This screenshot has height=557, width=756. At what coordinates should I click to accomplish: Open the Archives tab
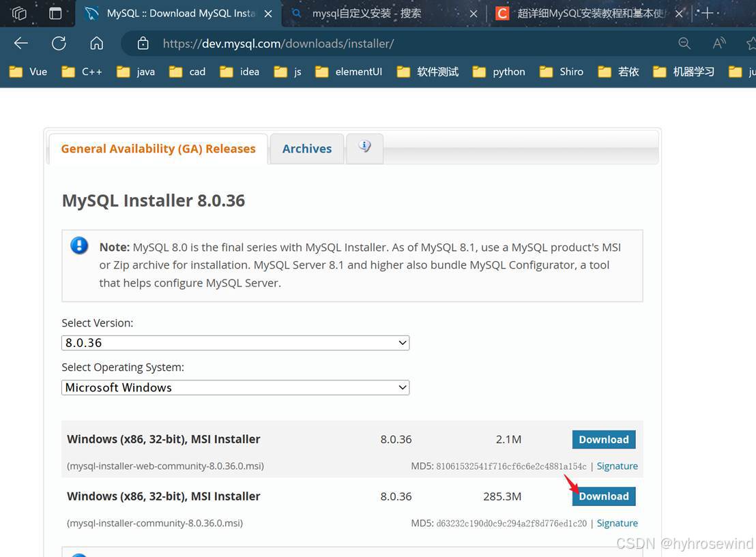coord(306,149)
